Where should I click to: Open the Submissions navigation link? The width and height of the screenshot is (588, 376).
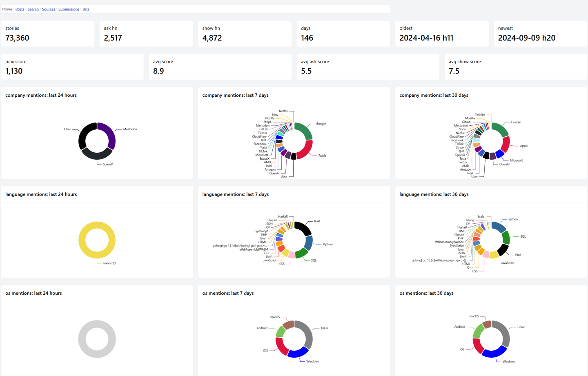tap(69, 9)
